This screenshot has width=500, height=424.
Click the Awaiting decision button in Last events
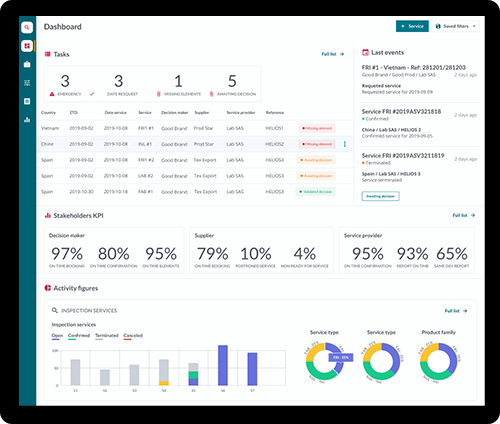click(380, 196)
